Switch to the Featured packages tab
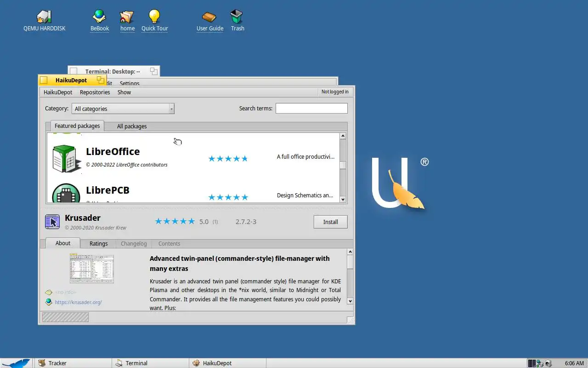The image size is (588, 368). (77, 126)
